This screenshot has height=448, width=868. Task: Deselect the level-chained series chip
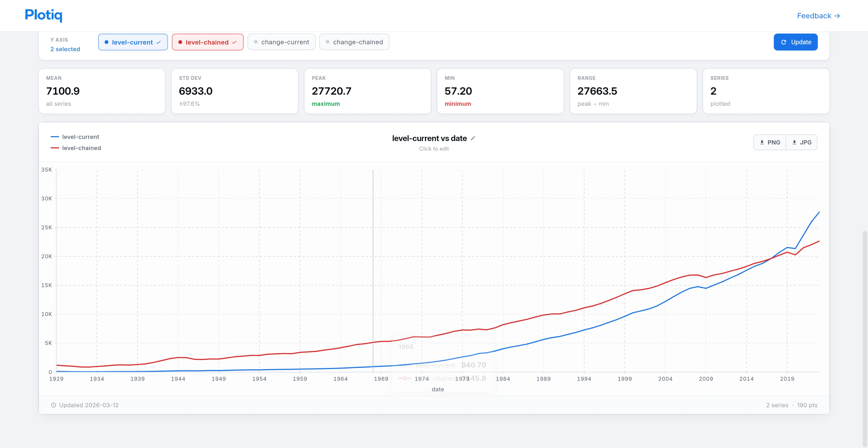tap(207, 42)
